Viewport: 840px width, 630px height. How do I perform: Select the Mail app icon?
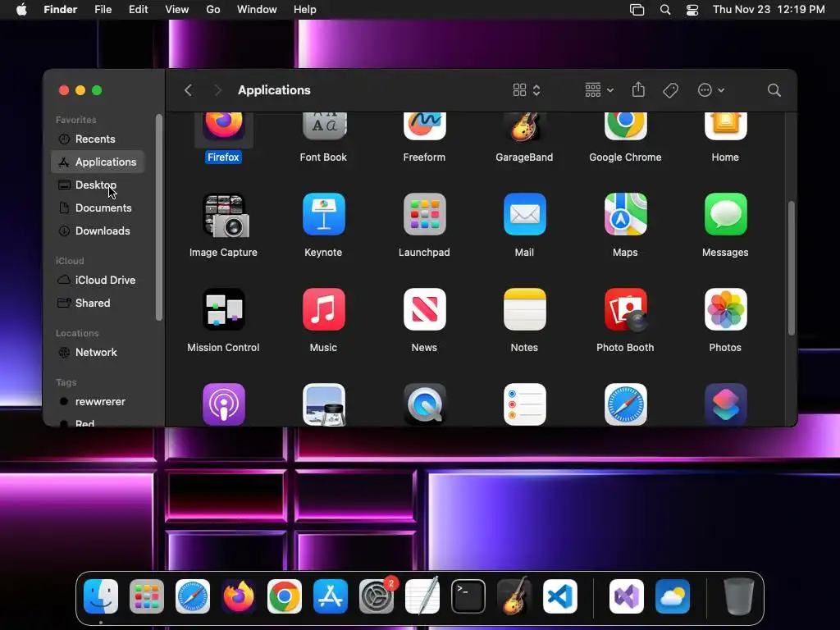[524, 214]
